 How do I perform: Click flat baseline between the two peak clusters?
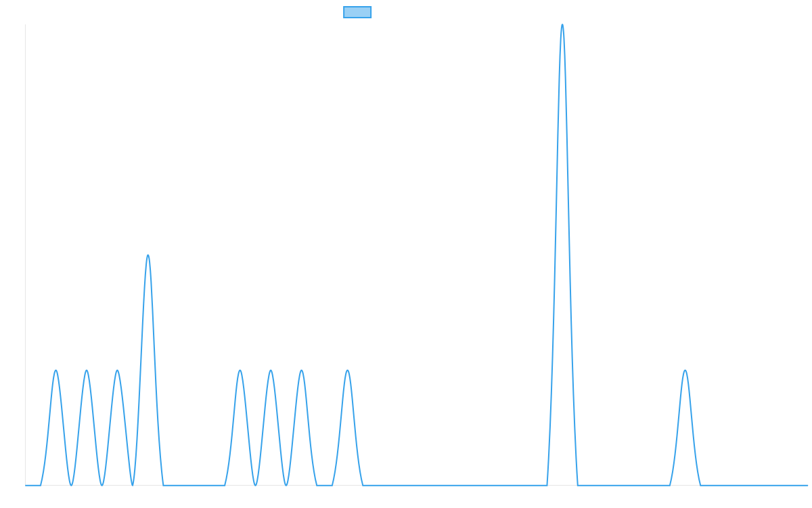point(194,485)
